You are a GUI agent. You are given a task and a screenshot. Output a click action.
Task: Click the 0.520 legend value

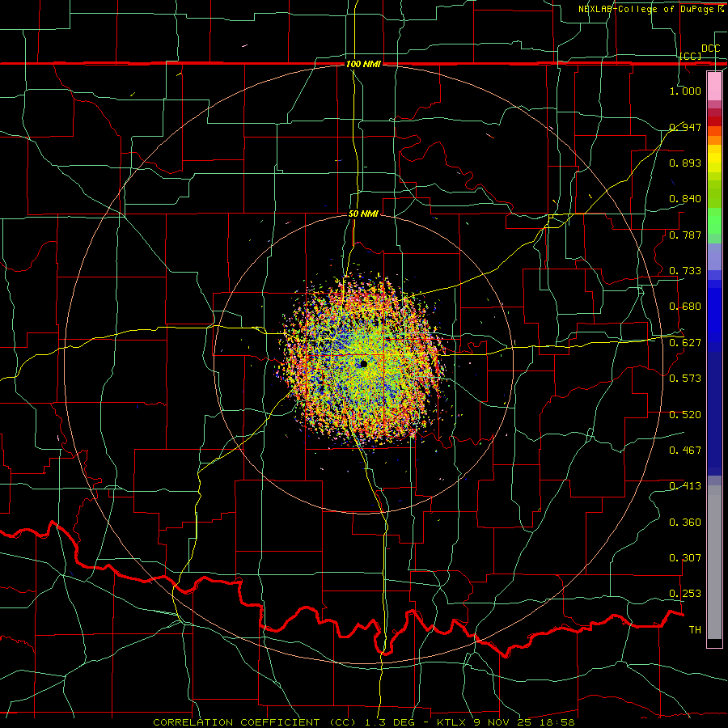tap(685, 414)
